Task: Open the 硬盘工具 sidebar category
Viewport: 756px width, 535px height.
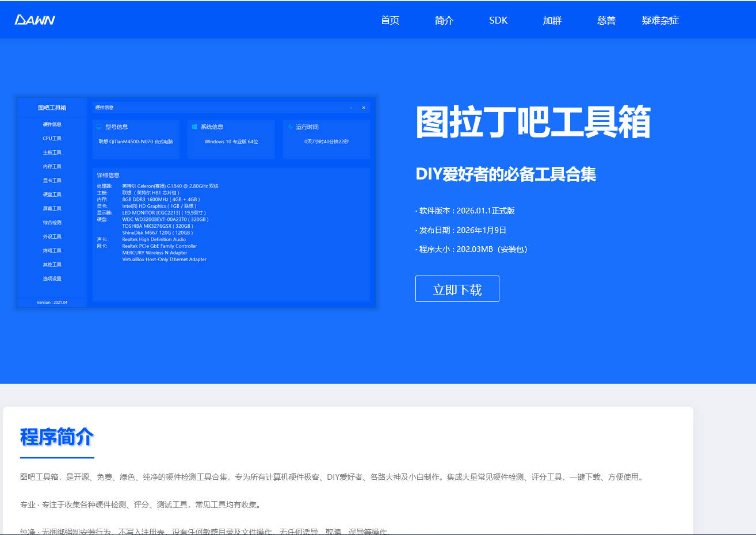Action: click(x=52, y=194)
